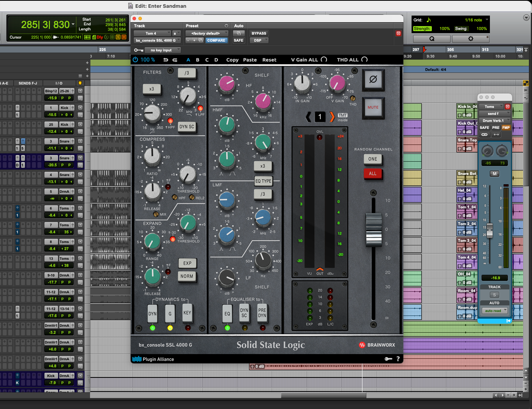
Task: Click the inverse pan arrows in the Toms send window
Action: [x=496, y=134]
